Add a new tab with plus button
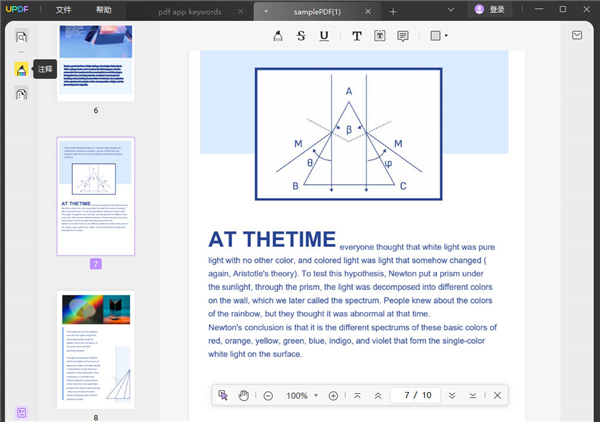This screenshot has height=422, width=600. pos(393,12)
